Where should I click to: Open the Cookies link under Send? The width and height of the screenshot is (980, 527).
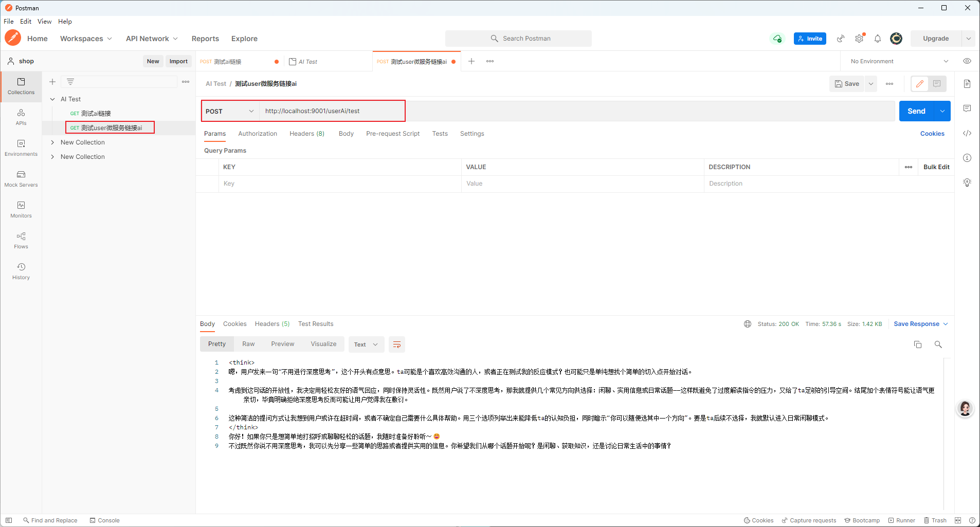932,134
